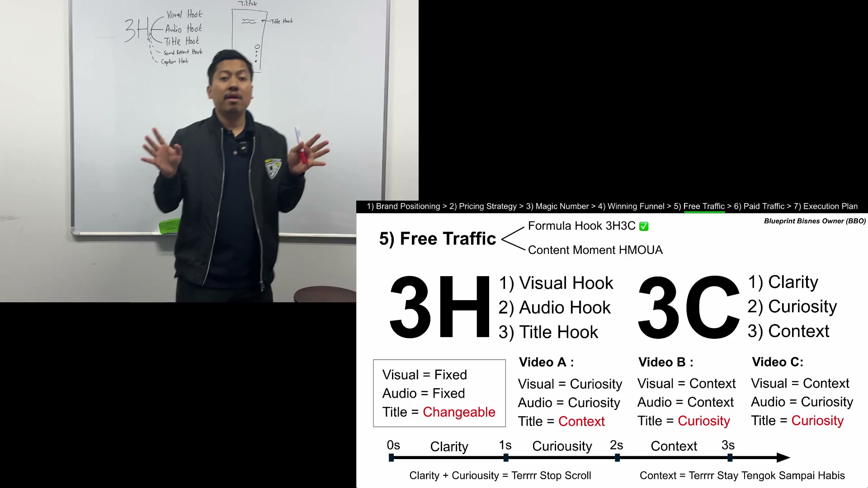868x488 pixels.
Task: Click red 'Curiosity' title value under Video B
Action: 704,421
